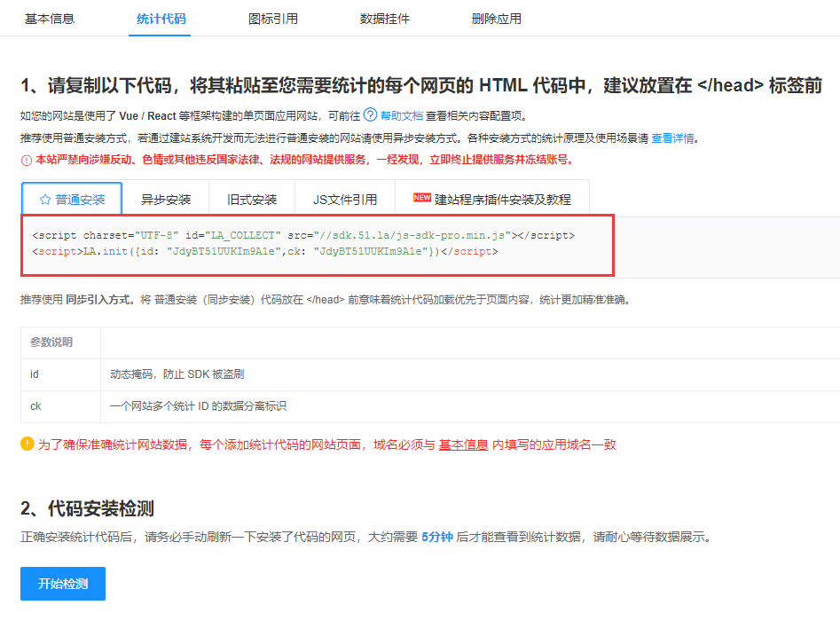Switch to the 基本信息 tab
840x621 pixels.
click(51, 18)
